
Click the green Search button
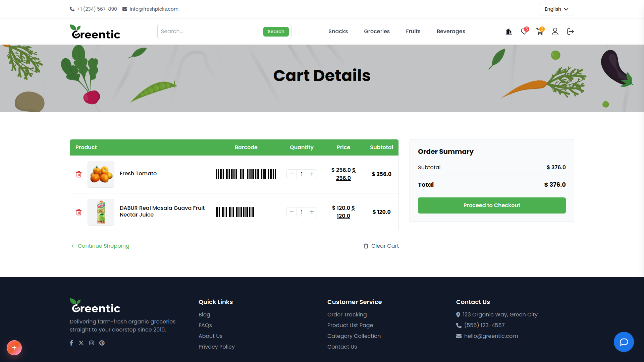[276, 32]
